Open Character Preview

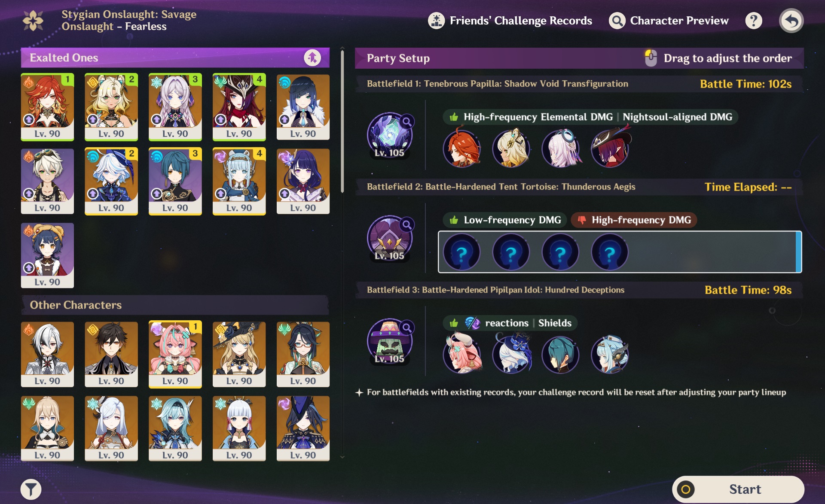click(669, 21)
